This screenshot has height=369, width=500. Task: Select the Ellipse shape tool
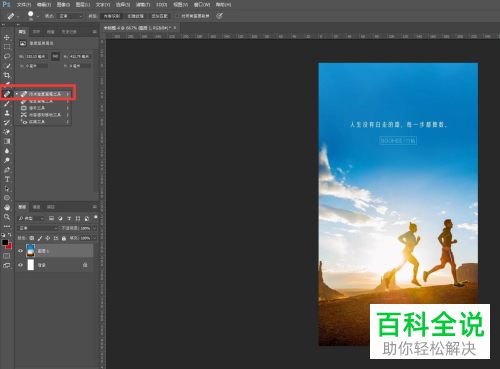7,198
